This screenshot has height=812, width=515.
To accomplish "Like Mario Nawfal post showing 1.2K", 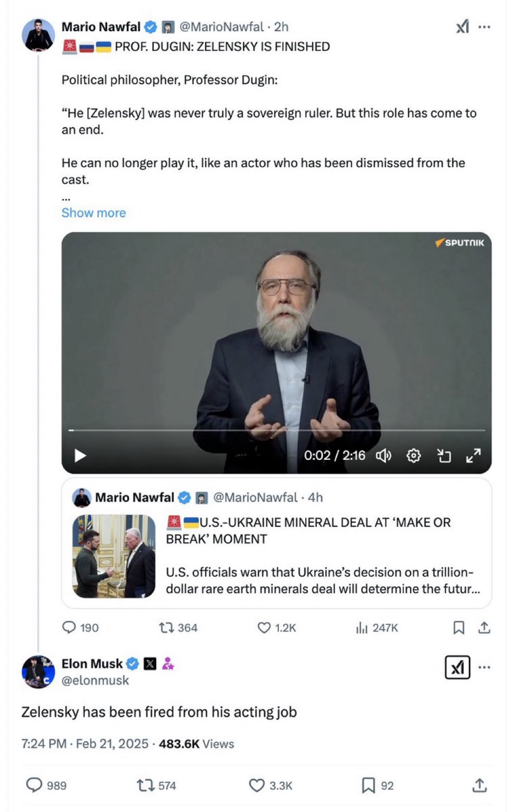I will pyautogui.click(x=276, y=628).
